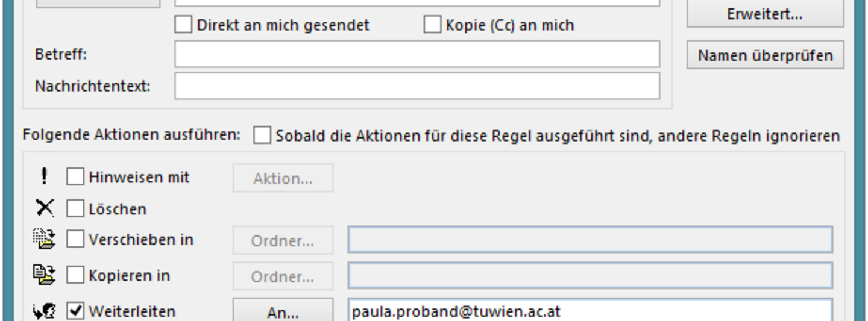The width and height of the screenshot is (868, 321).
Task: Click the X delete icon
Action: click(44, 208)
